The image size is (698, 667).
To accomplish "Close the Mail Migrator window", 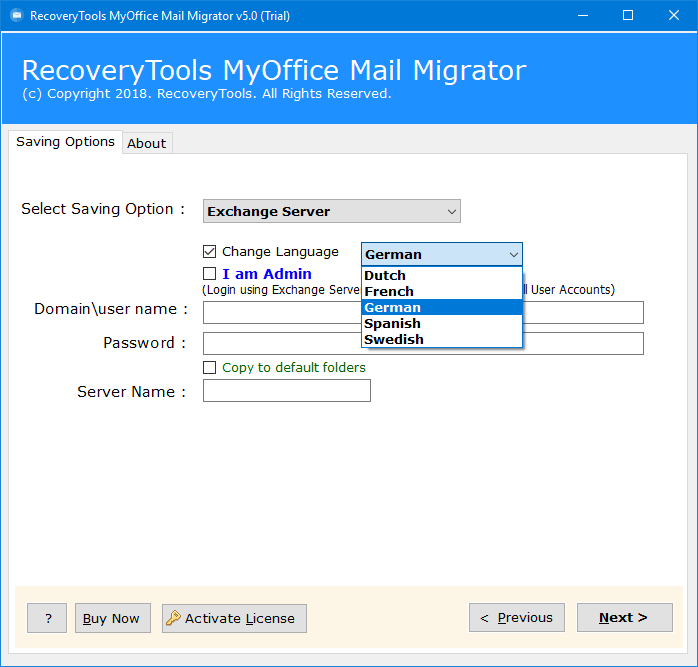I will 674,16.
